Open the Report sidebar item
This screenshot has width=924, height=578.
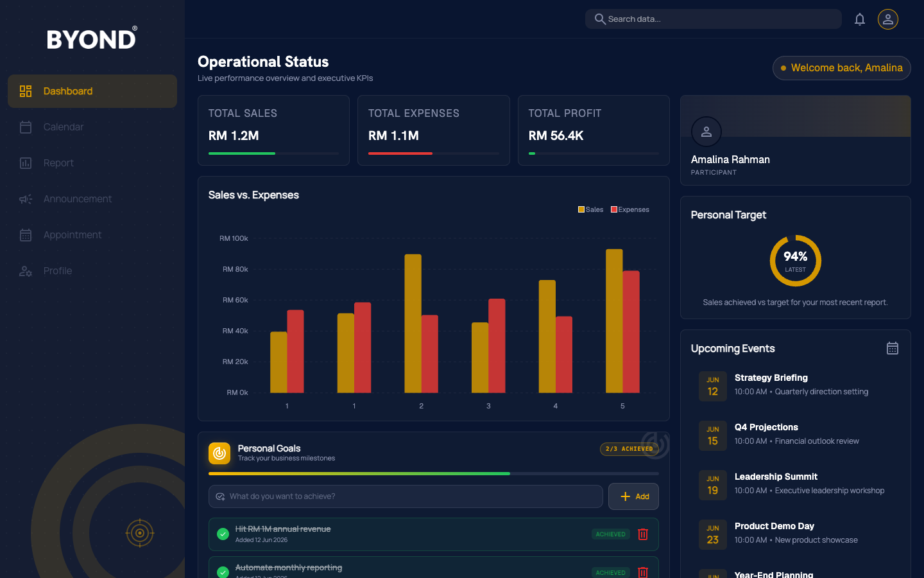(92, 163)
